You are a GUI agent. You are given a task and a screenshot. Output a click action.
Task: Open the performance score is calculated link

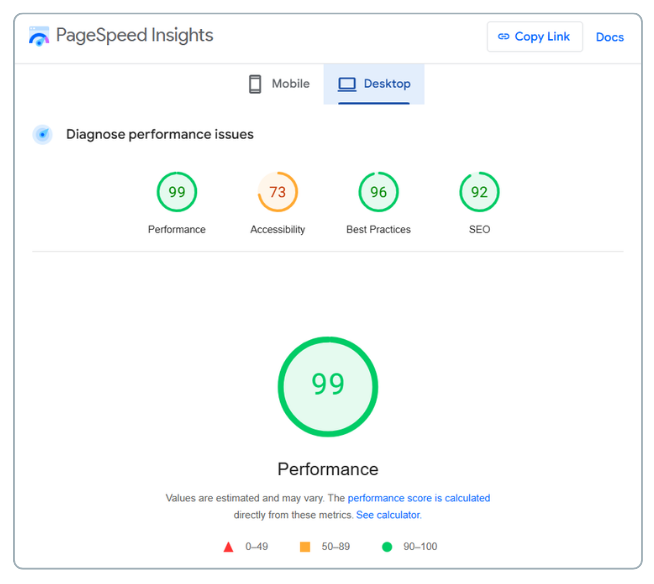click(x=419, y=498)
